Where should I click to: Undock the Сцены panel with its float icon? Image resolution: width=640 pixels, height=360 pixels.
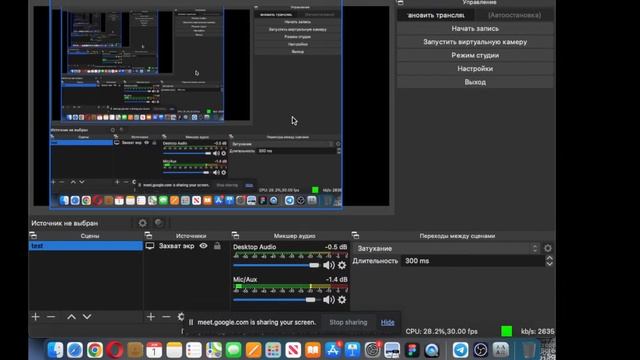[x=33, y=236]
